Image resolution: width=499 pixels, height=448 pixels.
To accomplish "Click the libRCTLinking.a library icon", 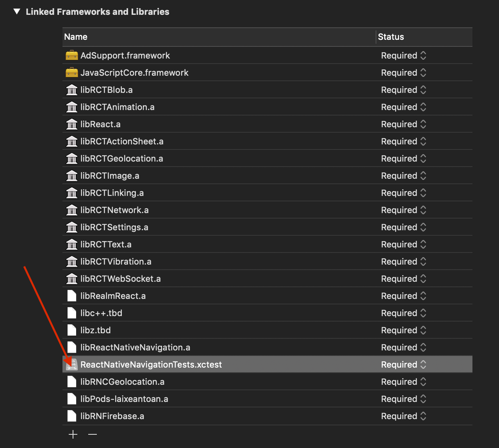I will [72, 193].
